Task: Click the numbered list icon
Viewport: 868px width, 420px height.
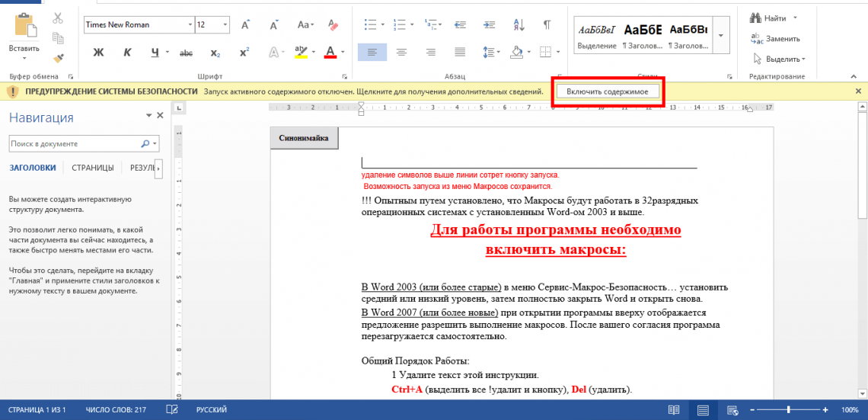Action: click(400, 24)
